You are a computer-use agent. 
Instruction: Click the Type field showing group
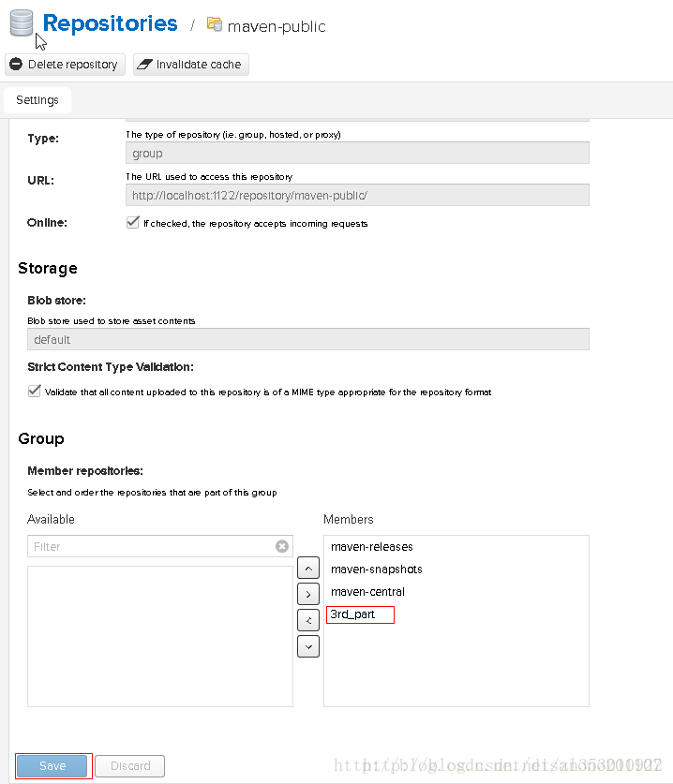(x=357, y=153)
